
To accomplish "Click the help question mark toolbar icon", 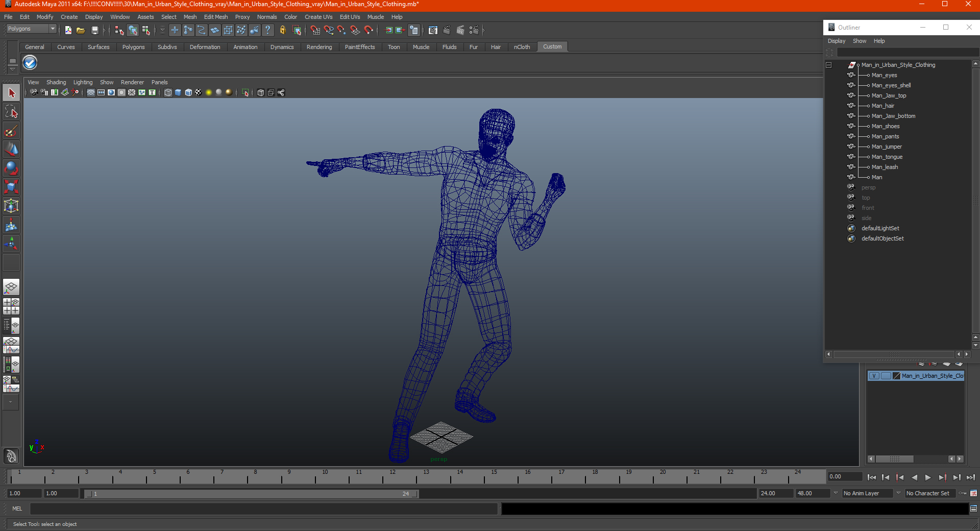I will 268,30.
